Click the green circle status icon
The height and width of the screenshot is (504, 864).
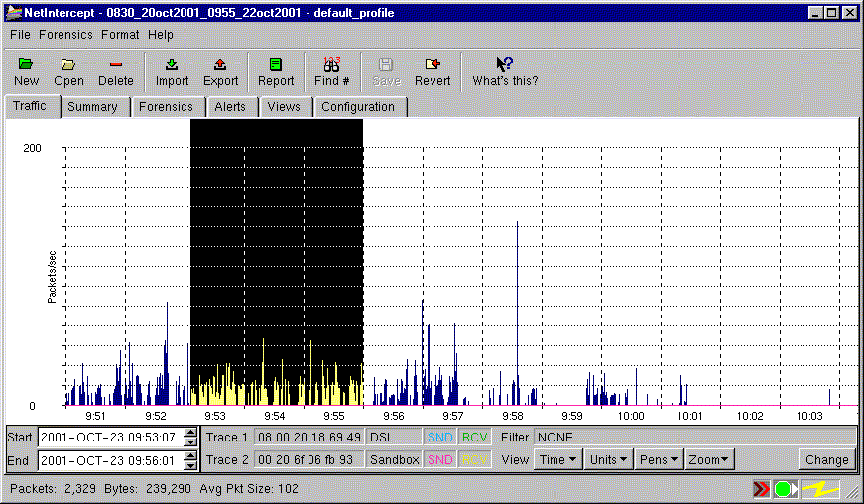tap(786, 488)
